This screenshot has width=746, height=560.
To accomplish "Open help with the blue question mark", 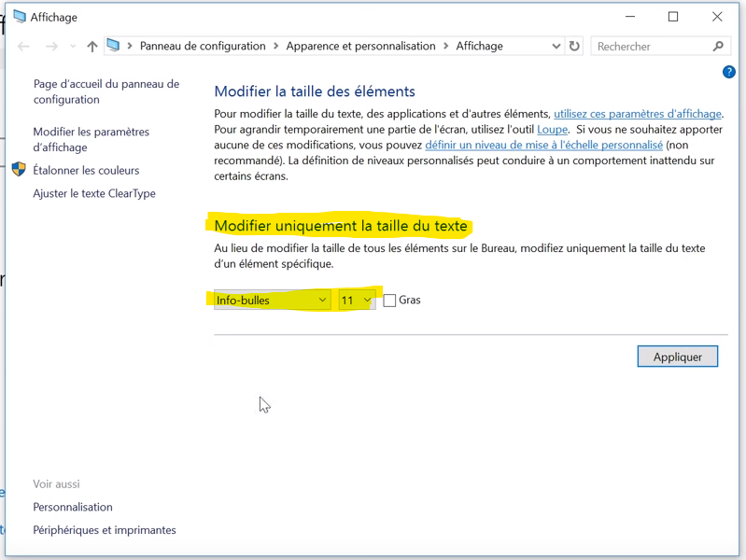I will click(x=729, y=72).
